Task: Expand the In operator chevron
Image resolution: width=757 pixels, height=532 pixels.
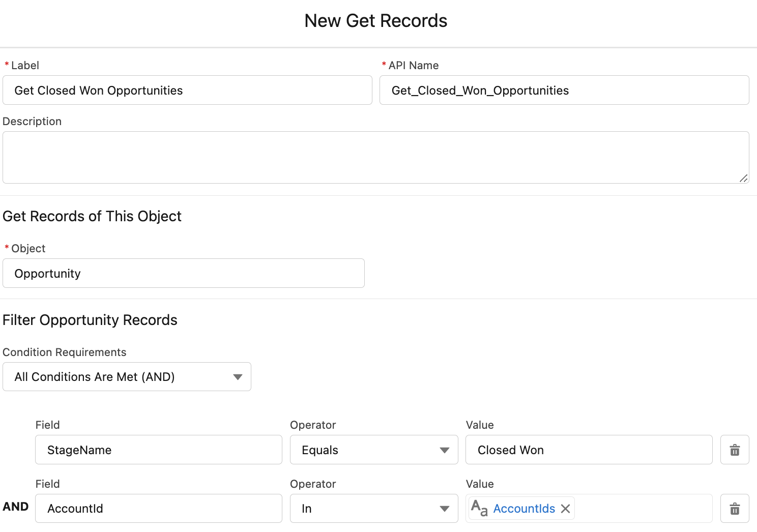Action: click(x=444, y=508)
